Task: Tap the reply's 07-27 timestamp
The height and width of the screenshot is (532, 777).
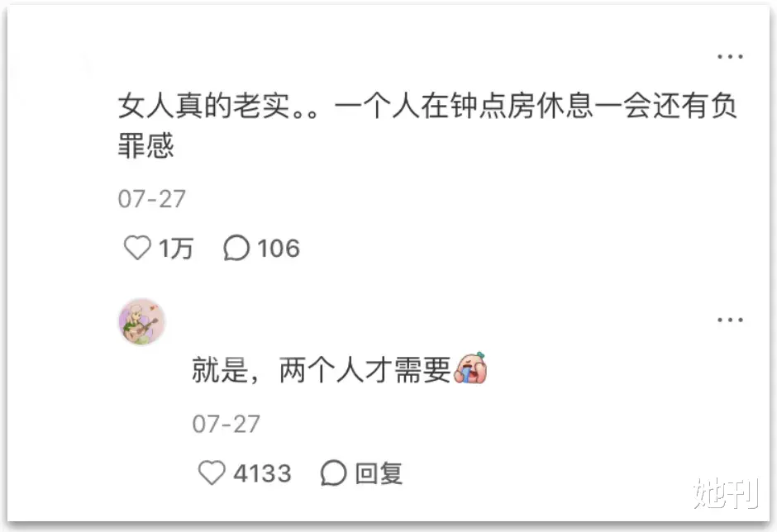Action: tap(226, 425)
